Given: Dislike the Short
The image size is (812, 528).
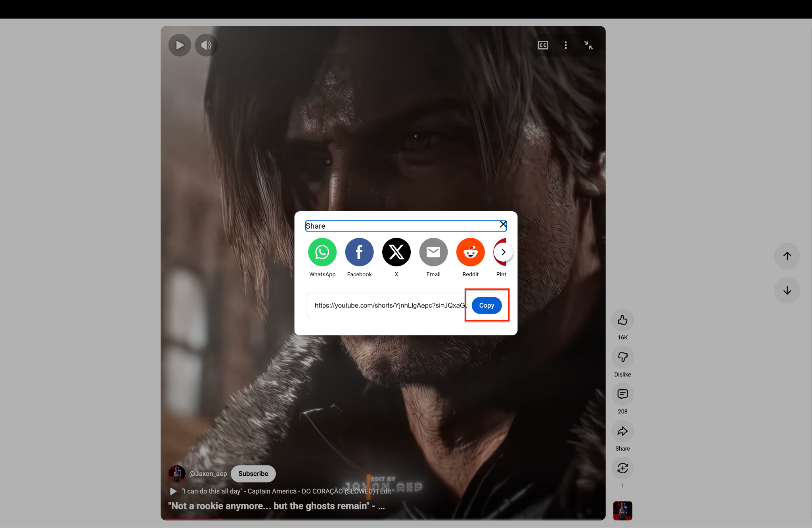Looking at the screenshot, I should click(622, 357).
